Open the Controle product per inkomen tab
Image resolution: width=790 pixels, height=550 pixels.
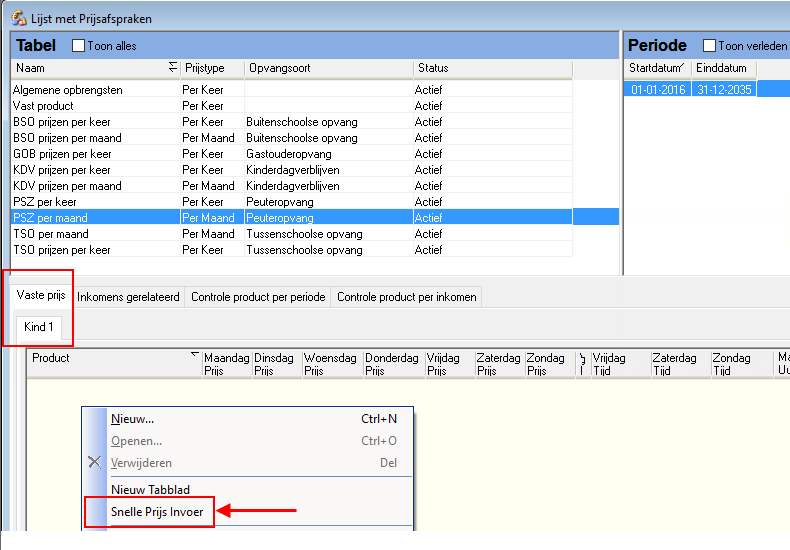coord(406,297)
